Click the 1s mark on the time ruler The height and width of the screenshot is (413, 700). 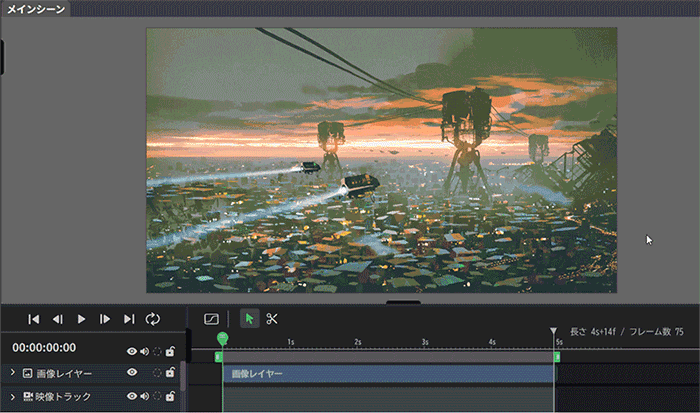291,342
